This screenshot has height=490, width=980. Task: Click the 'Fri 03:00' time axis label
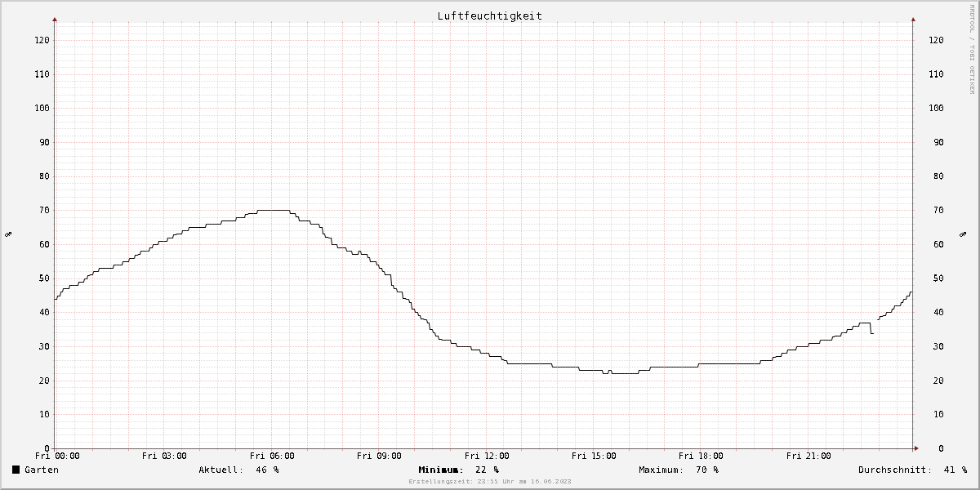pos(164,456)
